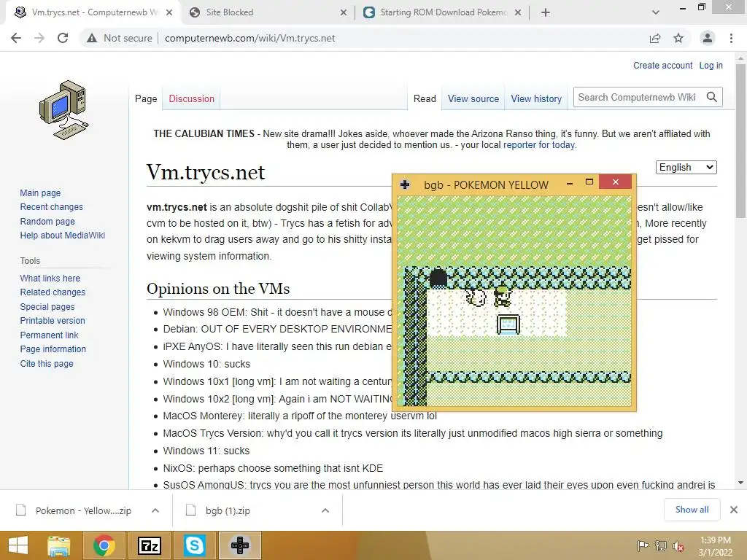The image size is (747, 560).
Task: Open the View history tab
Action: 536,98
